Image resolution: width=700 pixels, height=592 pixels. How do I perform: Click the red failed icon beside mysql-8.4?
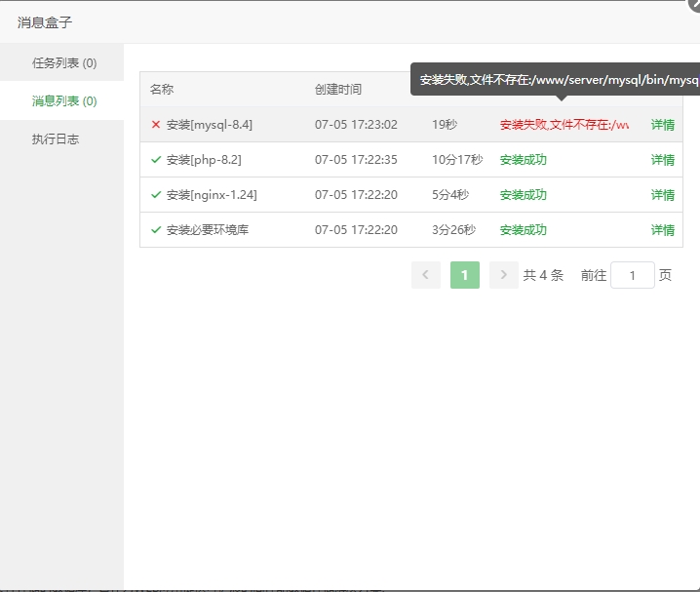pos(156,125)
